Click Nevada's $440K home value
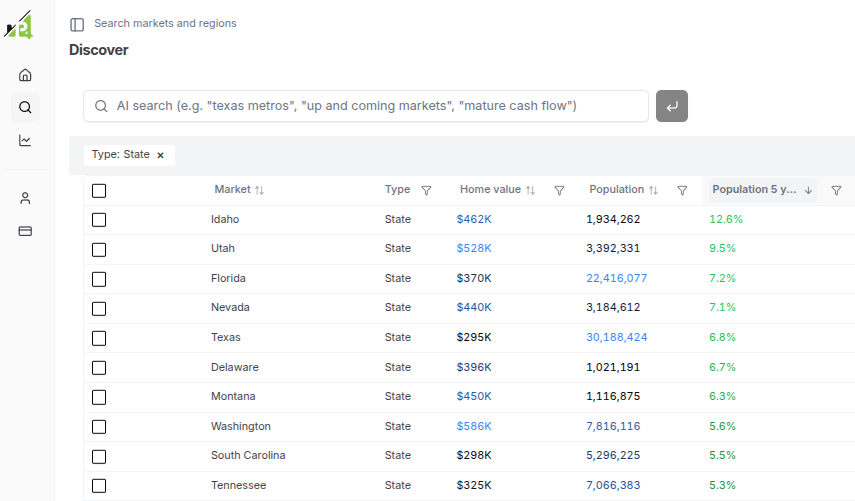The image size is (855, 501). pos(474,307)
